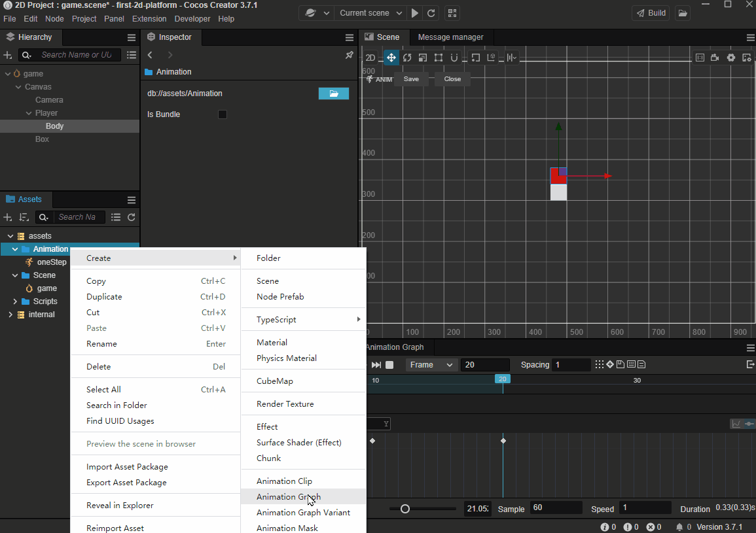This screenshot has width=756, height=533.
Task: Expand the Scripts folder in Assets
Action: point(15,301)
